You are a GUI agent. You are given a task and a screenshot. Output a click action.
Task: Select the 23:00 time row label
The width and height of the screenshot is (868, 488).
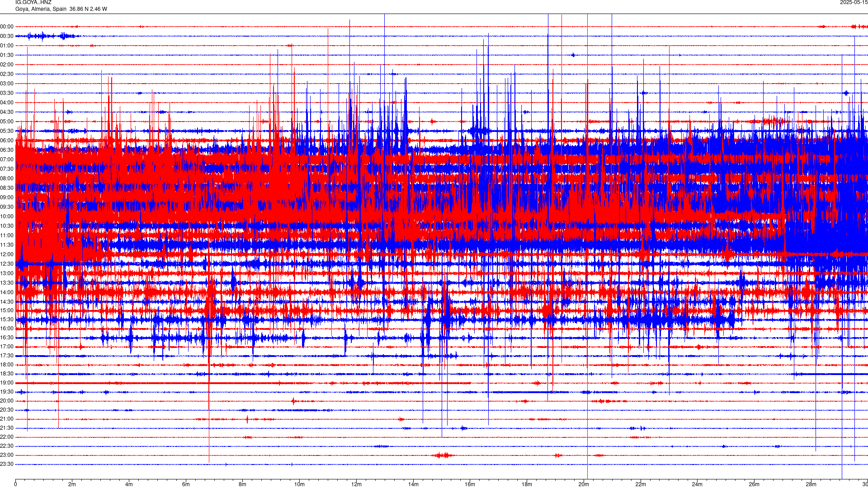tap(7, 455)
